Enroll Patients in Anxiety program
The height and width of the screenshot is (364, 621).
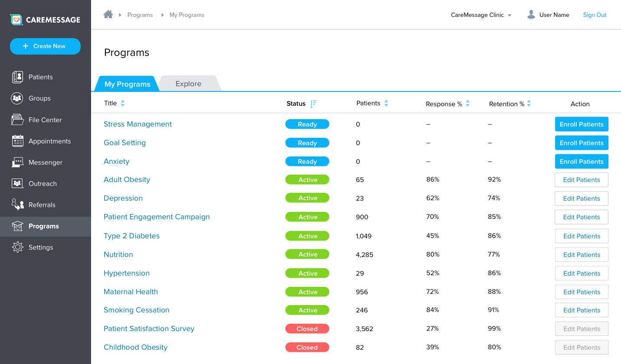(582, 161)
